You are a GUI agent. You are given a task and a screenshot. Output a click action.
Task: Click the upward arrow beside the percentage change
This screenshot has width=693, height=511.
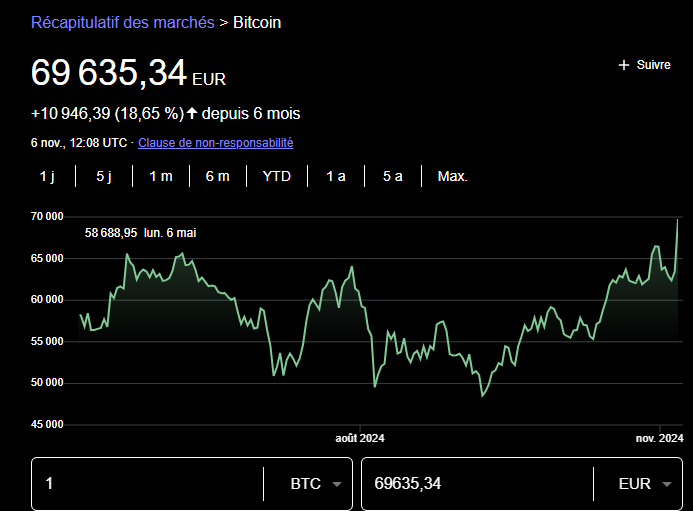[x=192, y=113]
